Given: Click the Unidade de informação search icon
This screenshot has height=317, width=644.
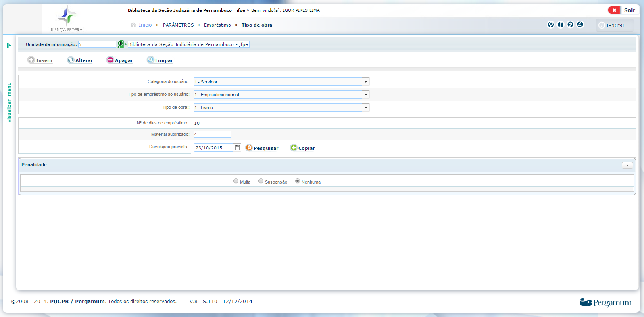Looking at the screenshot, I should tap(121, 44).
